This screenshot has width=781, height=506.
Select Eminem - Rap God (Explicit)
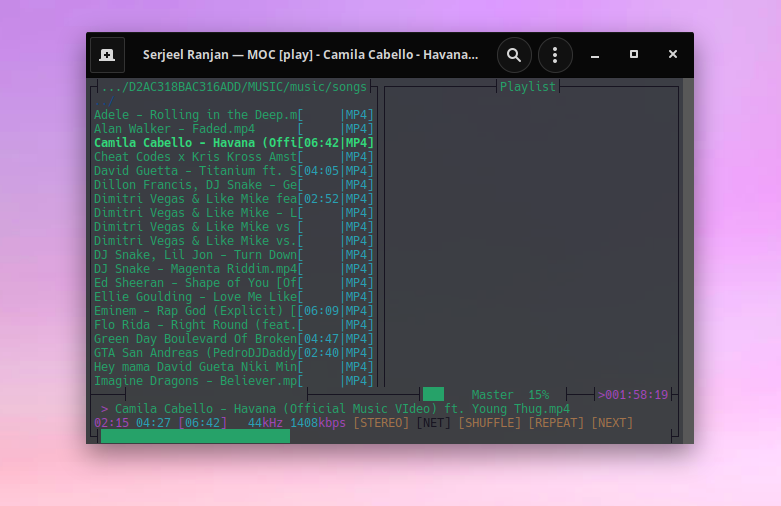(x=234, y=310)
